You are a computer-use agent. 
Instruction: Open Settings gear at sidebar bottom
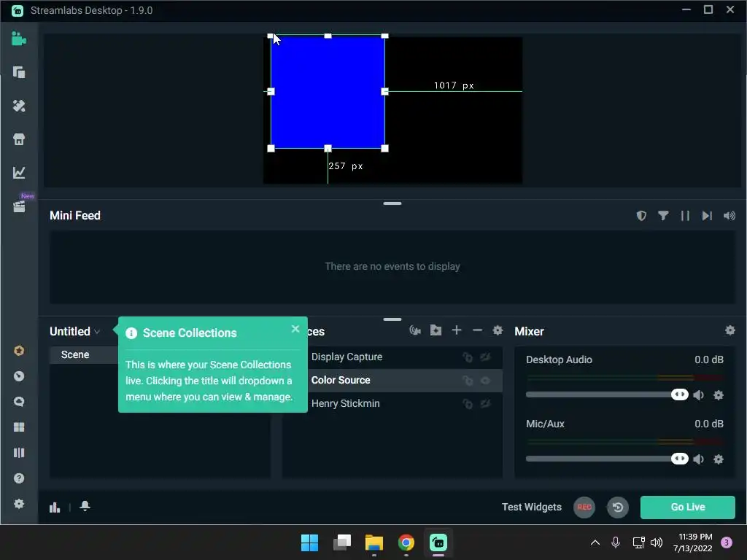pos(18,504)
